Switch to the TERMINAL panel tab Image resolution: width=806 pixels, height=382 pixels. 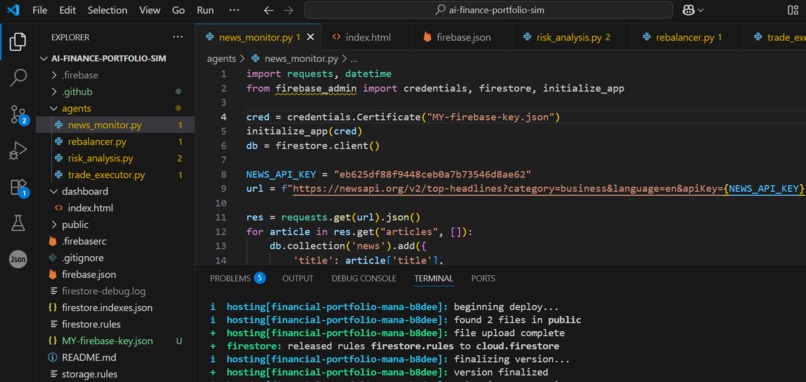tap(434, 278)
